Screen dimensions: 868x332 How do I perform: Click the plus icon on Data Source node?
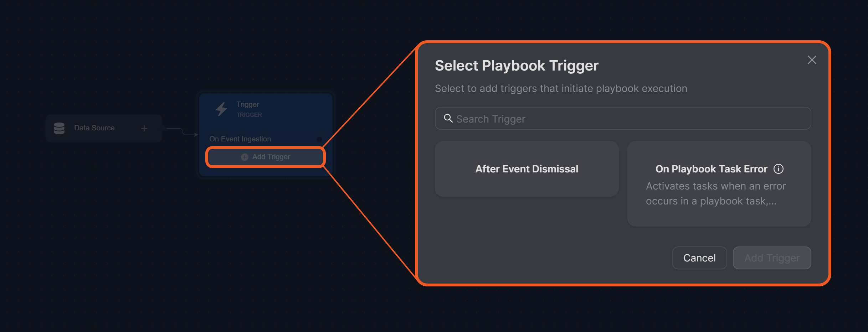coord(144,128)
